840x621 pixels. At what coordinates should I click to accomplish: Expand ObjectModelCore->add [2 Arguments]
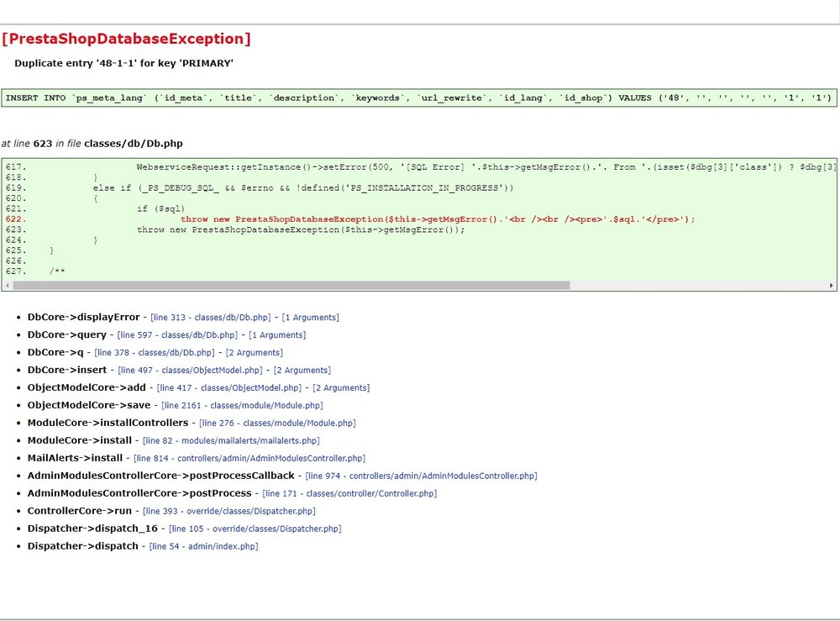(x=341, y=388)
